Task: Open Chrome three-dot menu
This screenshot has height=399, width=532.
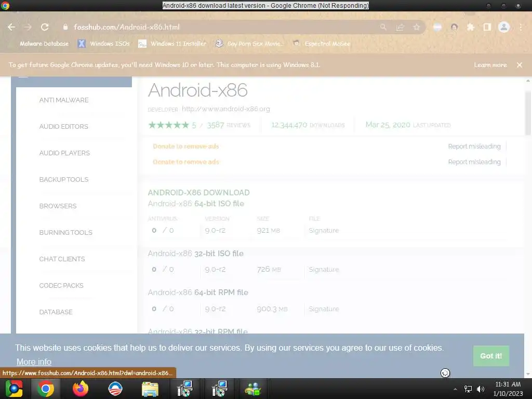Action: (x=521, y=27)
